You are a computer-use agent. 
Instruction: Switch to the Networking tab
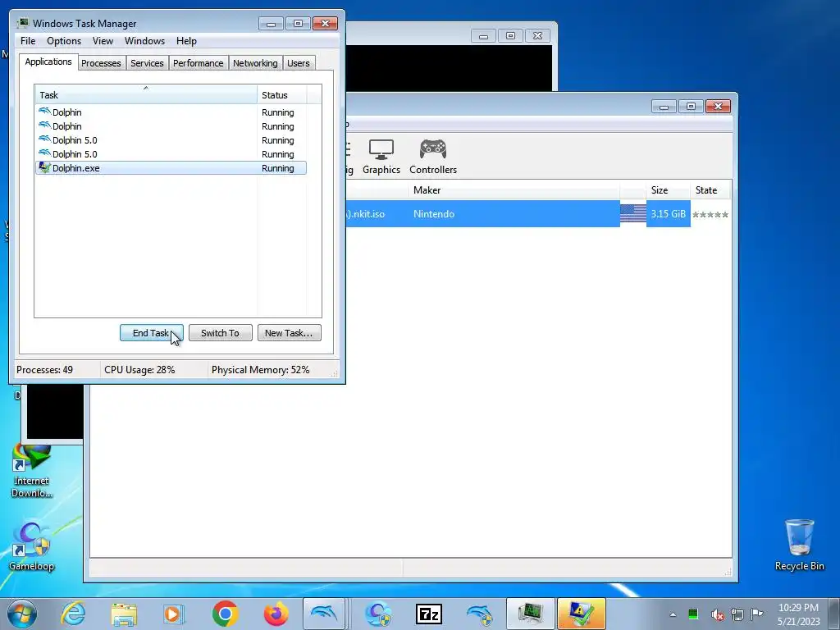click(255, 63)
